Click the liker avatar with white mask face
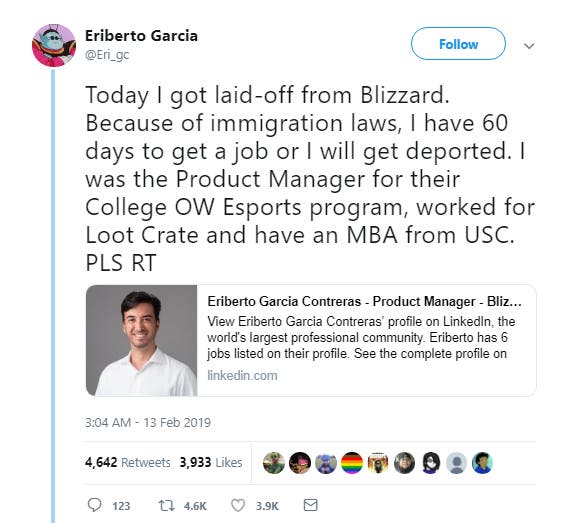Image resolution: width=570 pixels, height=523 pixels. [x=430, y=463]
